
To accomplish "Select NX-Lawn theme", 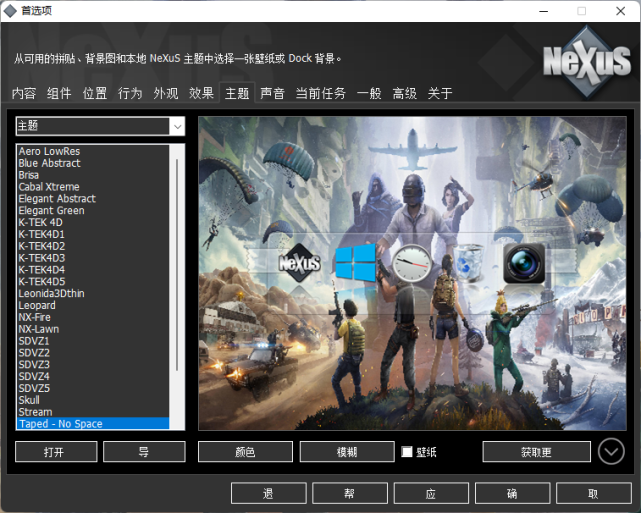I will 92,329.
